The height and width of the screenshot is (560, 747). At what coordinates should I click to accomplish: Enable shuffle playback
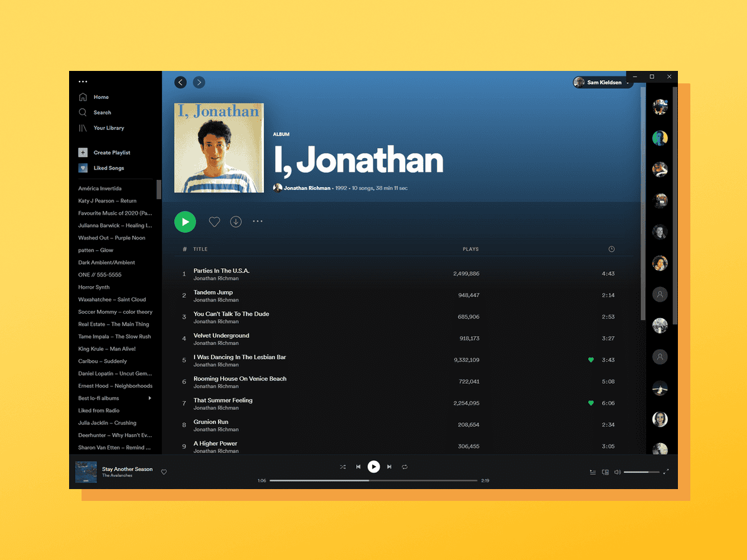342,466
